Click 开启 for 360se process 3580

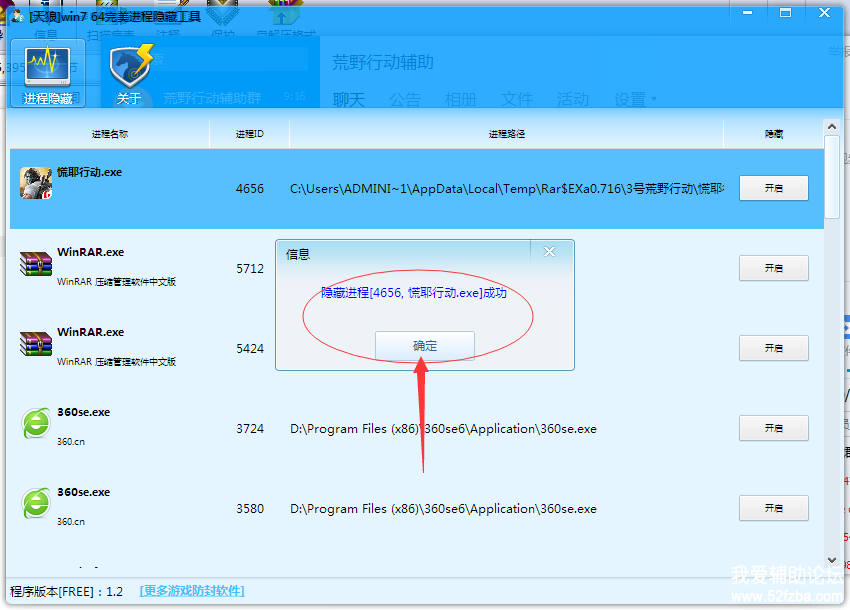(774, 508)
